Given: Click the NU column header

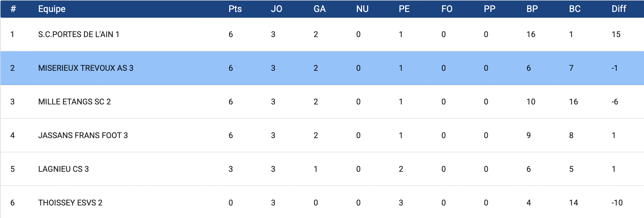Looking at the screenshot, I should coord(362,9).
